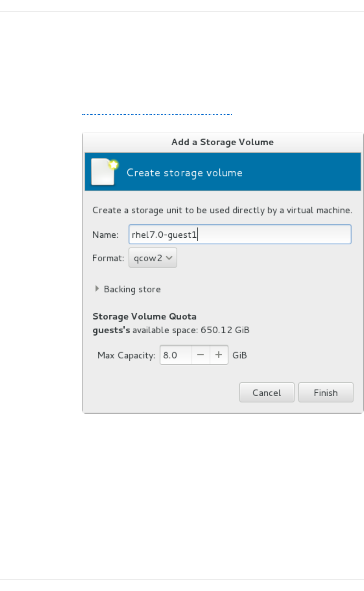
Task: Click the Create storage volume banner heading
Action: coord(184,173)
